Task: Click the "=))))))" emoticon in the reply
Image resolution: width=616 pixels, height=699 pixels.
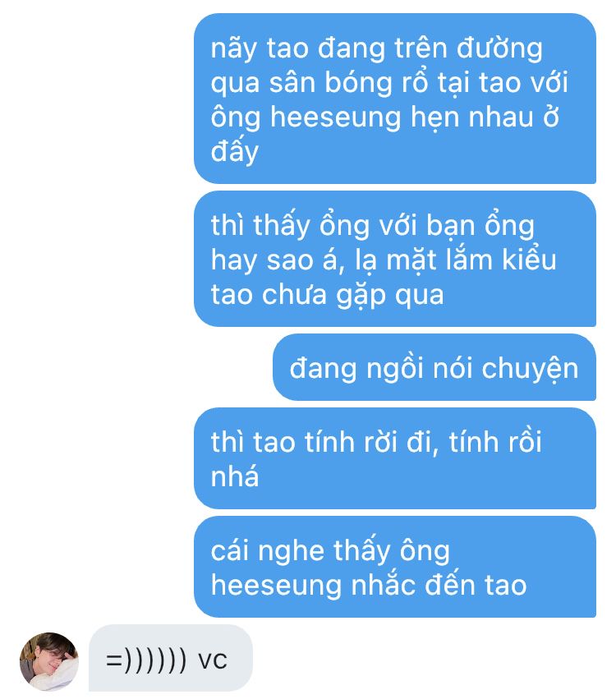Action: click(x=146, y=659)
